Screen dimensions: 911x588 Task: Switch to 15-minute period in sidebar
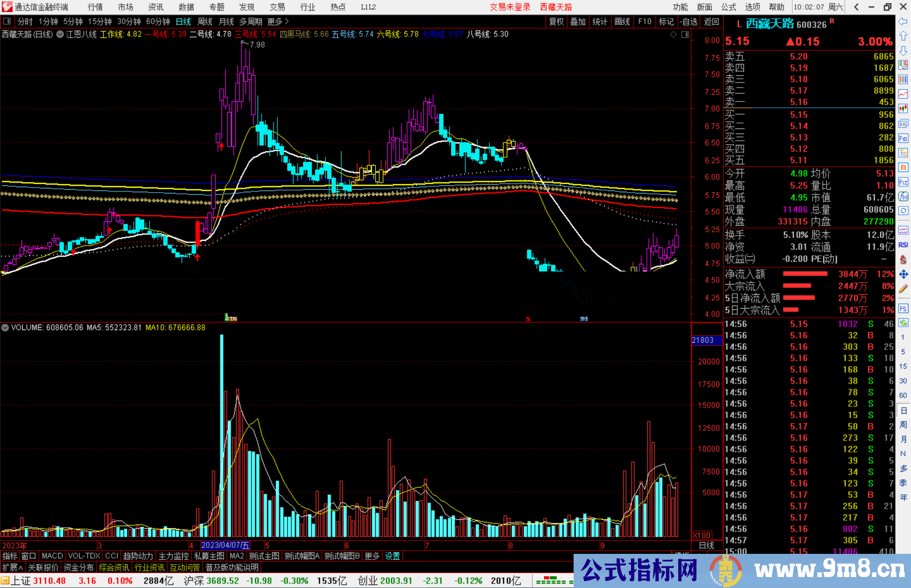point(903,366)
